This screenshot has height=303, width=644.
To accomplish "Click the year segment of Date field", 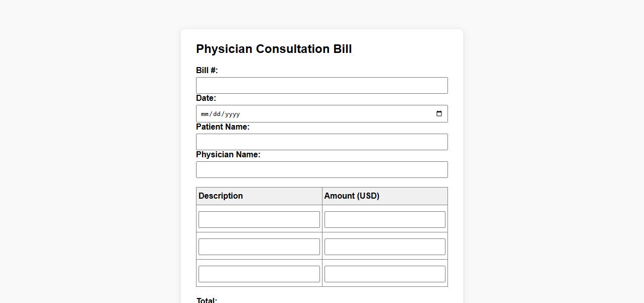I will pos(232,114).
